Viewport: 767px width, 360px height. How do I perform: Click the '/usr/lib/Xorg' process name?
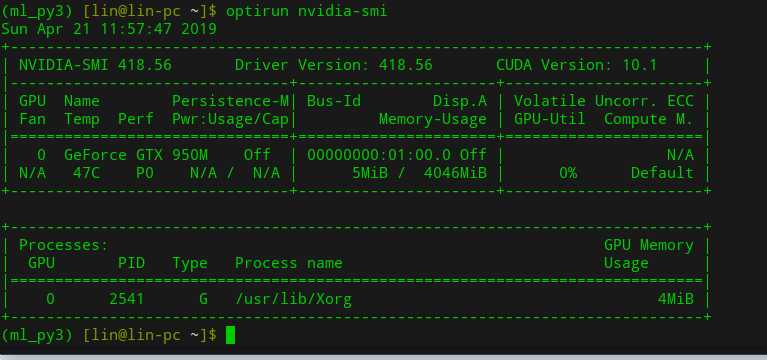tap(293, 299)
